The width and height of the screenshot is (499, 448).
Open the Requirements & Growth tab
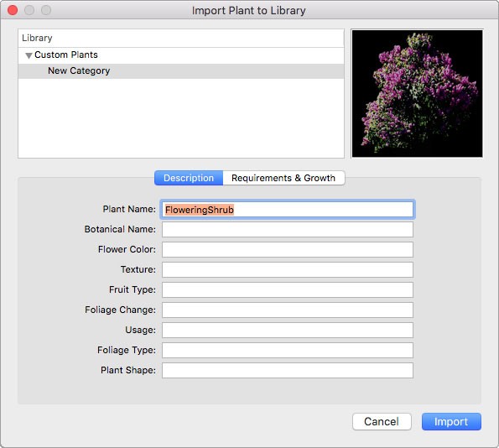(x=283, y=178)
